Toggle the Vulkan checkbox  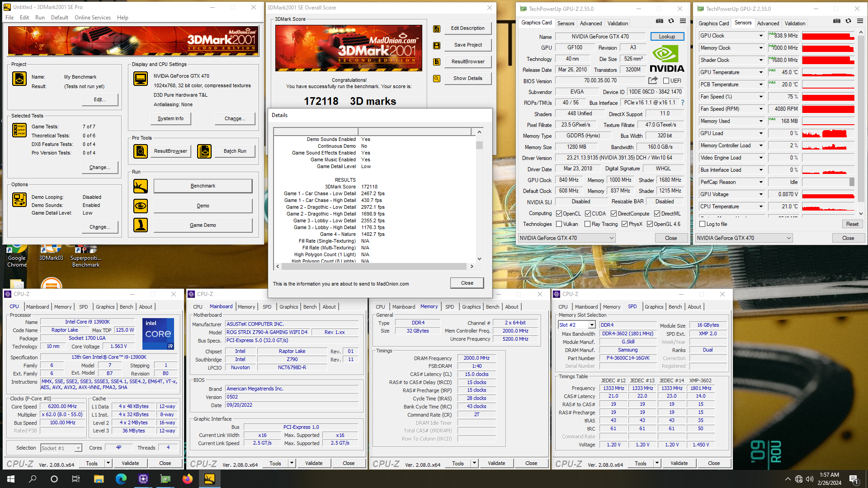pyautogui.click(x=559, y=224)
